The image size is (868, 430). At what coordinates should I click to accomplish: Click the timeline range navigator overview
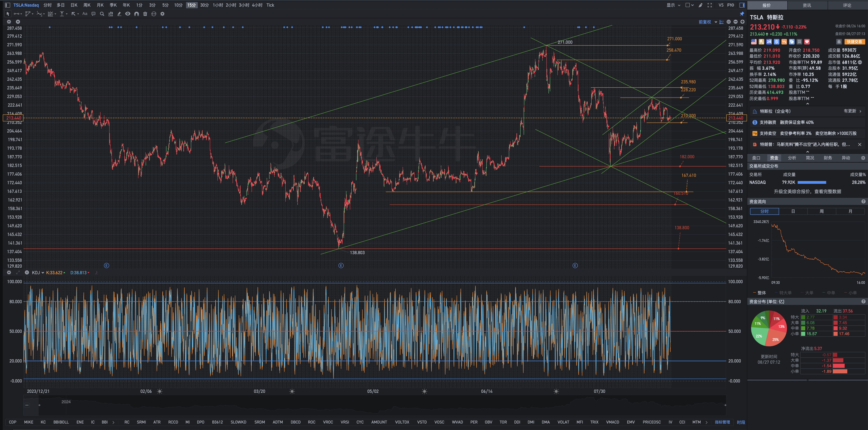click(375, 405)
